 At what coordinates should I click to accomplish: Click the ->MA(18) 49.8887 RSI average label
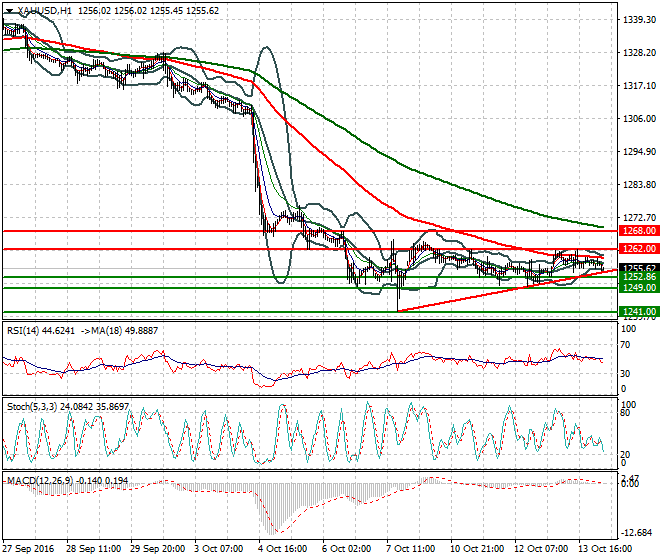click(x=118, y=331)
